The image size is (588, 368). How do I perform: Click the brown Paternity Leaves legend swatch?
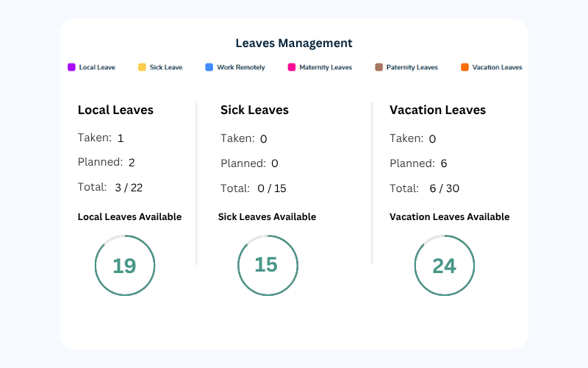pos(379,67)
